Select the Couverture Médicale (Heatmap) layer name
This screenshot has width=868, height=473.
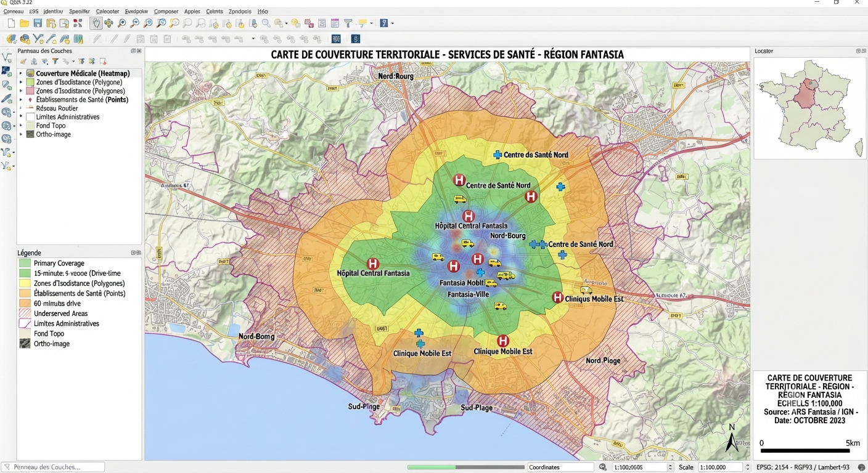[x=83, y=73]
